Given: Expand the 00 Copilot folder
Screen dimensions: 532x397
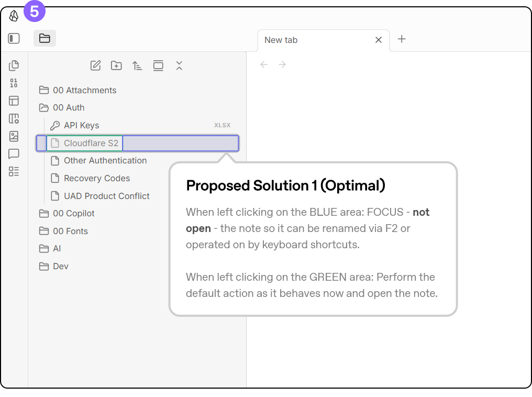Looking at the screenshot, I should pos(73,214).
